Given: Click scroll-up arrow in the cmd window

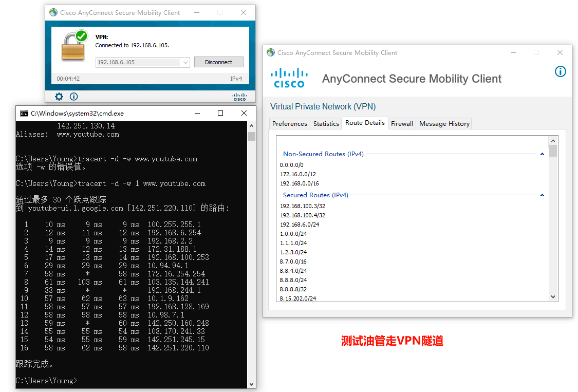Looking at the screenshot, I should (x=251, y=126).
